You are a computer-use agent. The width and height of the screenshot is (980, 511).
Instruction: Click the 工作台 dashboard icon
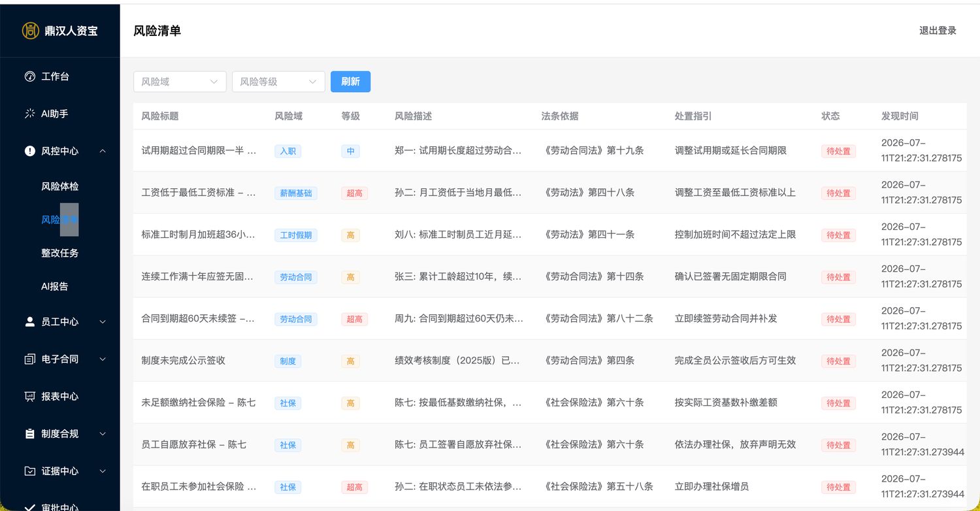29,76
